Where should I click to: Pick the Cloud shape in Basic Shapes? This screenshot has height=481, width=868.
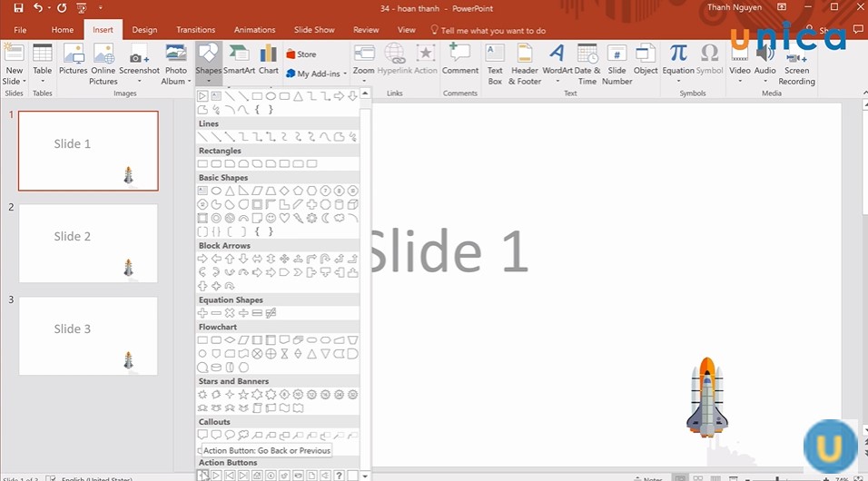tap(339, 218)
